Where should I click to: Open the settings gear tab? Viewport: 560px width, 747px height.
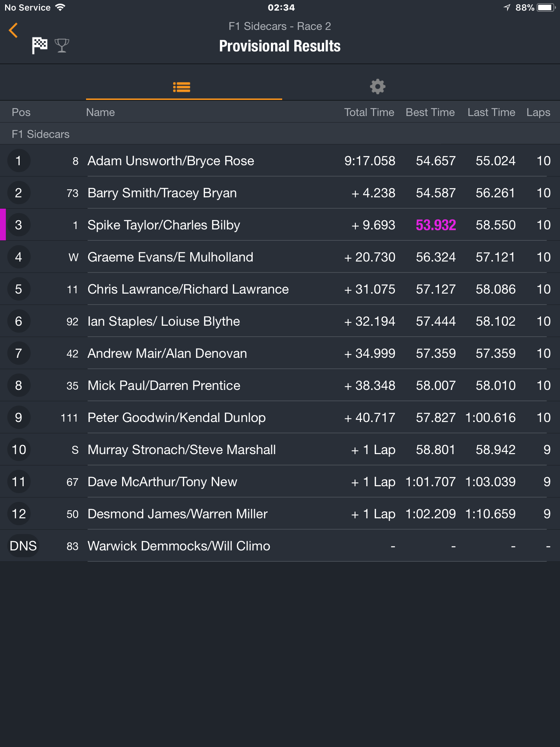pyautogui.click(x=377, y=87)
